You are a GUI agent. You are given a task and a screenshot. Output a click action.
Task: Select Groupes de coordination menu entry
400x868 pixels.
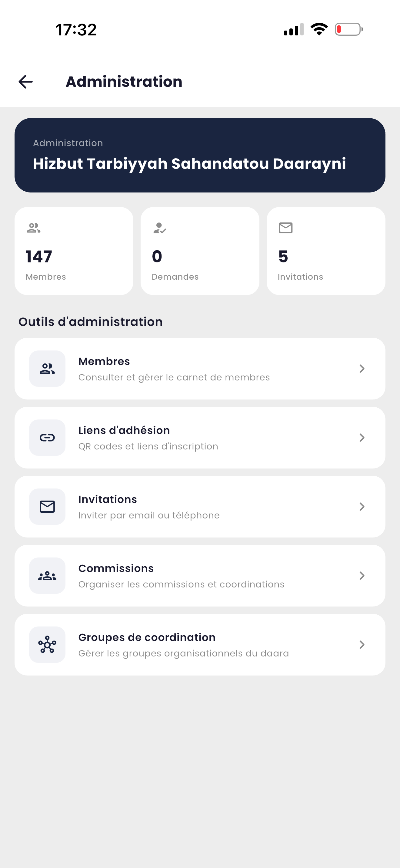click(x=200, y=645)
